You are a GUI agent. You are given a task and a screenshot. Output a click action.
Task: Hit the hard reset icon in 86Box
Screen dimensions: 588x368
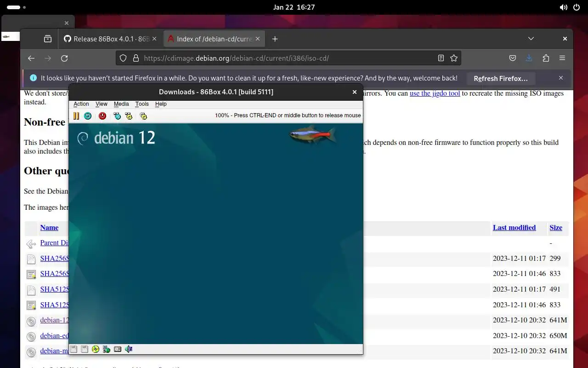(x=88, y=116)
